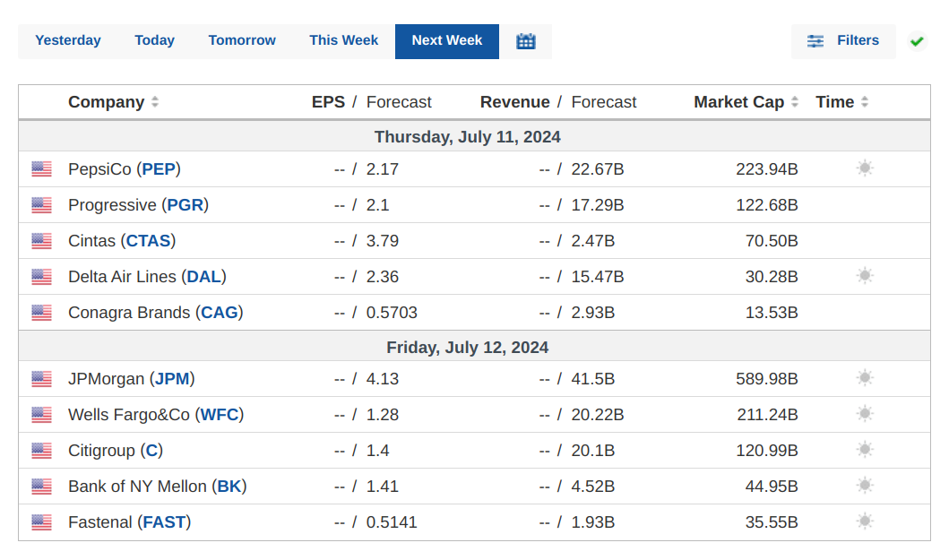
Task: Click the Revenue column header
Action: [x=515, y=102]
